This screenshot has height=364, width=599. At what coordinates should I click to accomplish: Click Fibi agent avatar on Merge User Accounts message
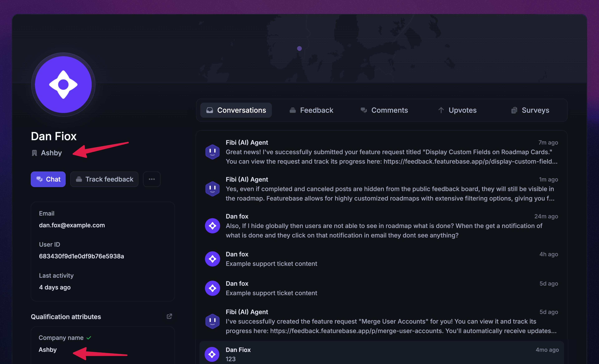click(212, 321)
